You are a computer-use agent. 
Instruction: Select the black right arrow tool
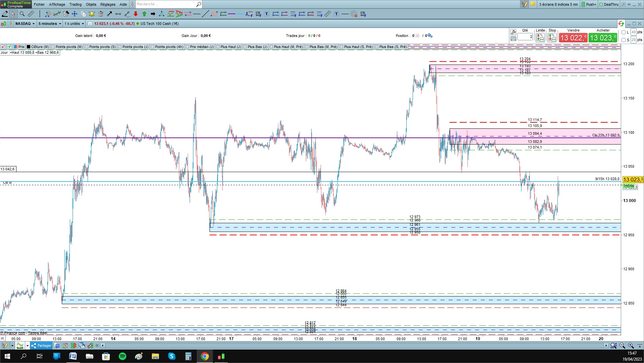point(153,14)
